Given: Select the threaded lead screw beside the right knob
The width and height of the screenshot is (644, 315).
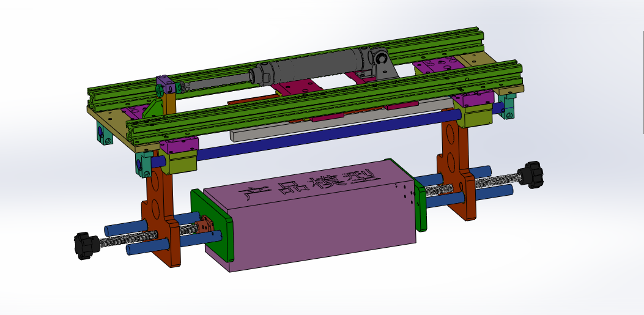Looking at the screenshot, I should [498, 180].
